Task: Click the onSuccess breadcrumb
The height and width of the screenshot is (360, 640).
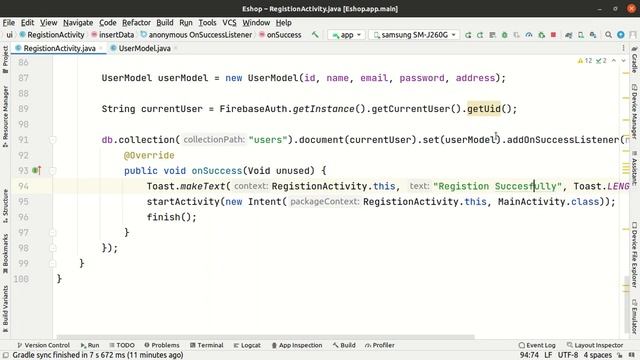Action: [x=280, y=35]
